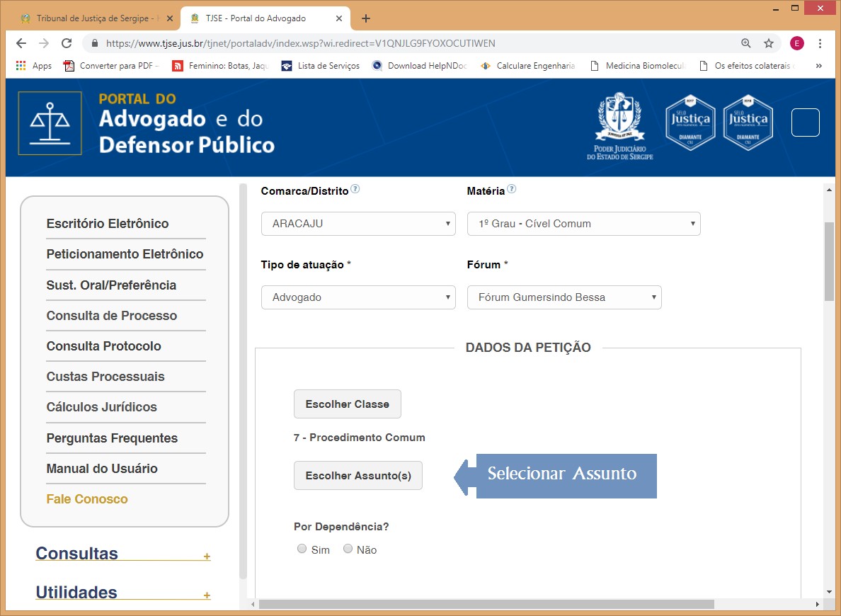Click the Poder Judiciário de Sergipe crest
This screenshot has height=616, width=841.
pos(619,124)
